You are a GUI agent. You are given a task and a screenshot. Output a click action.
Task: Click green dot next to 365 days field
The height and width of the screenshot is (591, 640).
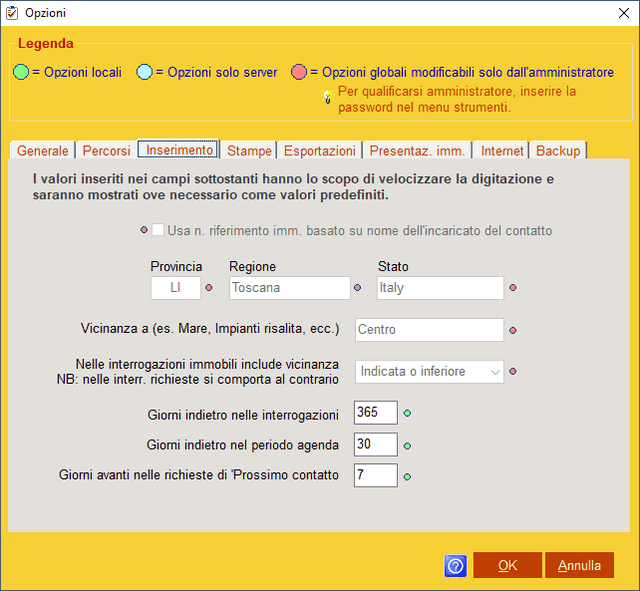click(407, 413)
